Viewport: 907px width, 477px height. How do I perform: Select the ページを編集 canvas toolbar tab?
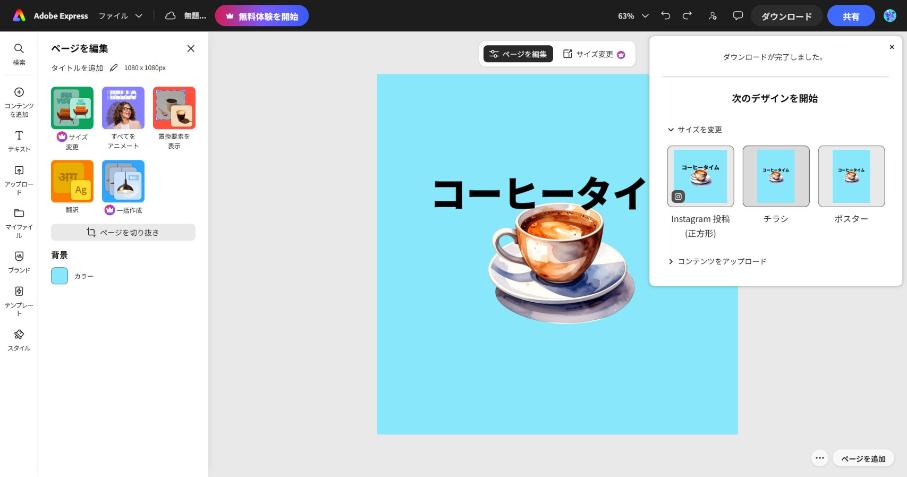(x=518, y=54)
